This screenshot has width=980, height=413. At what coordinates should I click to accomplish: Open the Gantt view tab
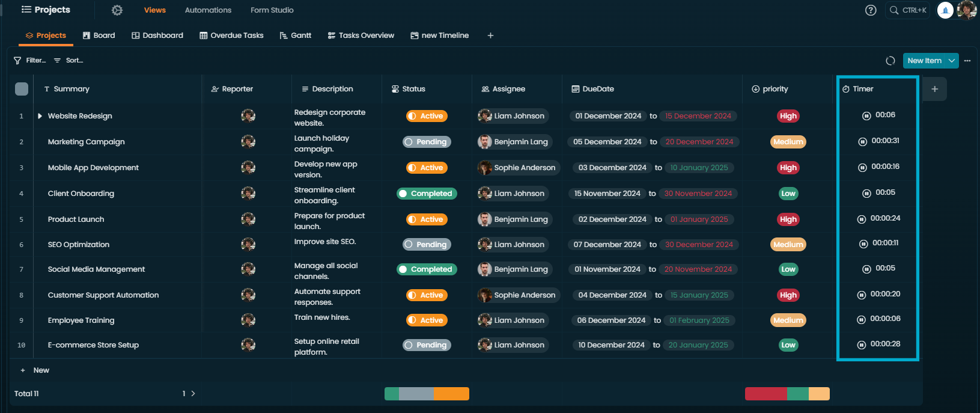296,35
